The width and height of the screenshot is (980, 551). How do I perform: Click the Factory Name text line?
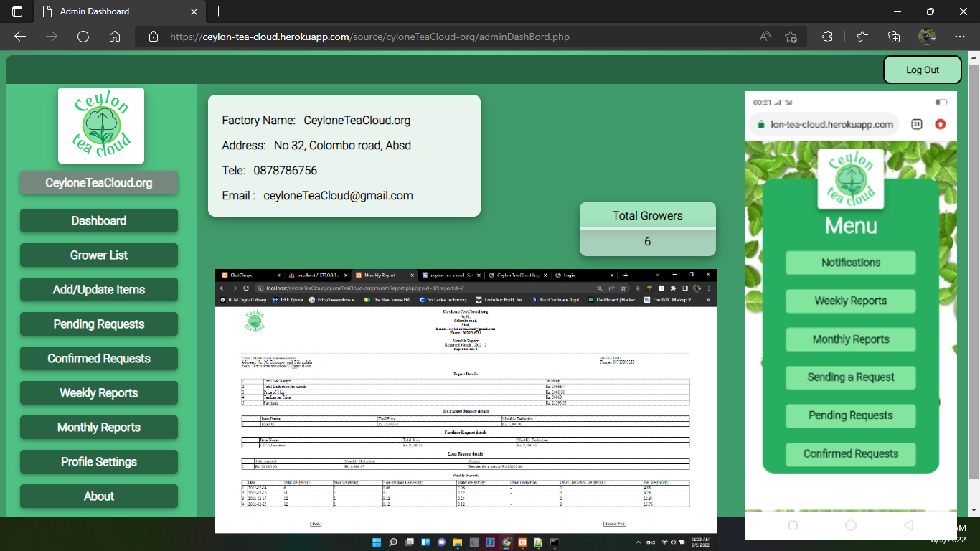pos(316,121)
